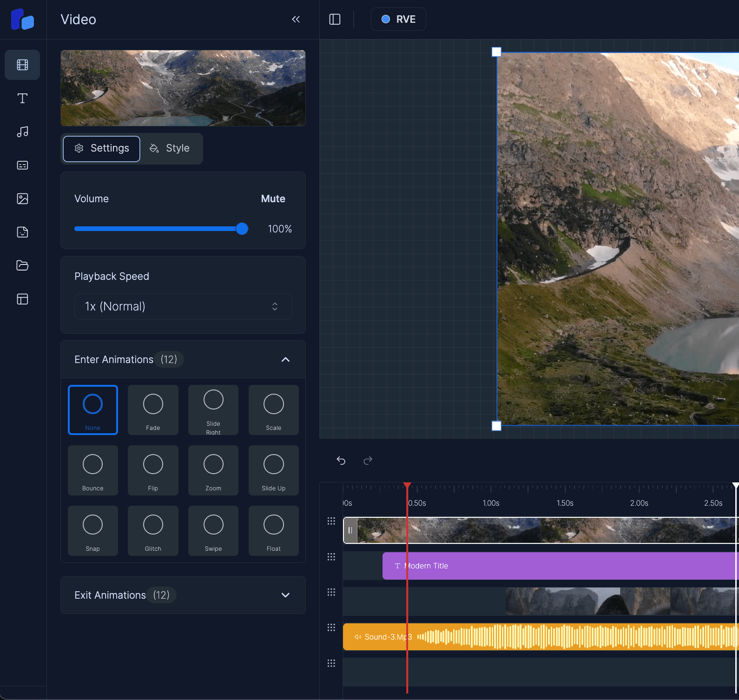This screenshot has width=739, height=700.
Task: Choose the Glitch enter animation
Action: point(153,530)
